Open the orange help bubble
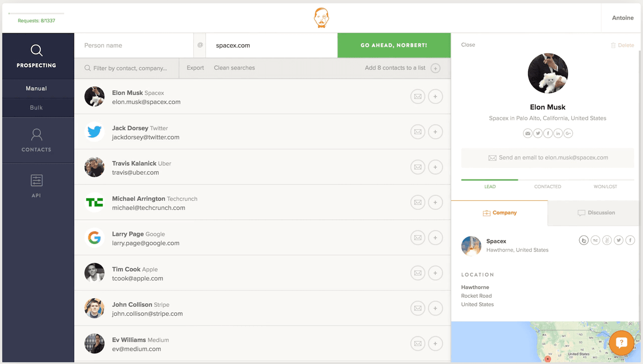This screenshot has width=643, height=364. click(621, 343)
